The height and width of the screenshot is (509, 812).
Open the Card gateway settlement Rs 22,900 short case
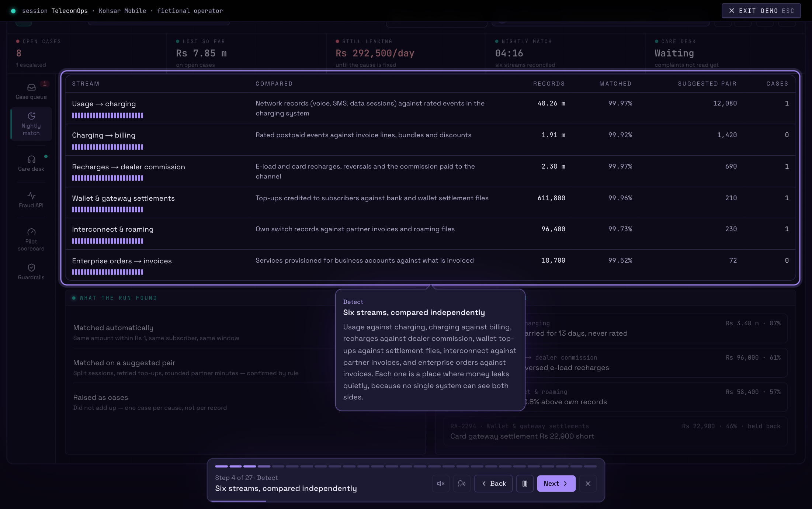tap(615, 431)
